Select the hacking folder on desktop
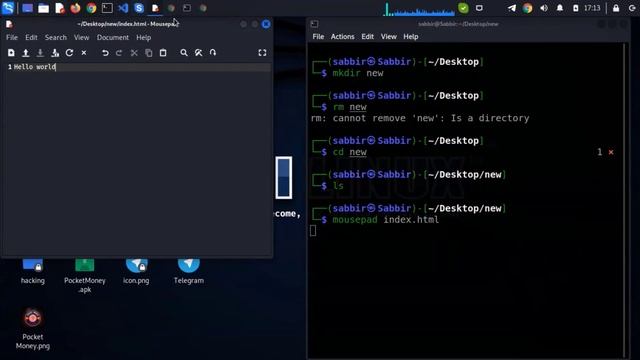 [x=33, y=272]
